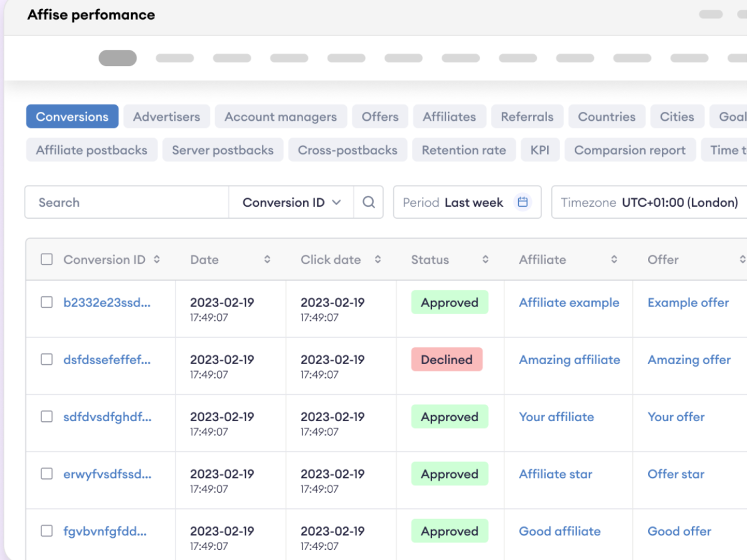This screenshot has width=755, height=560.
Task: Sort by Status column arrows
Action: pos(486,260)
